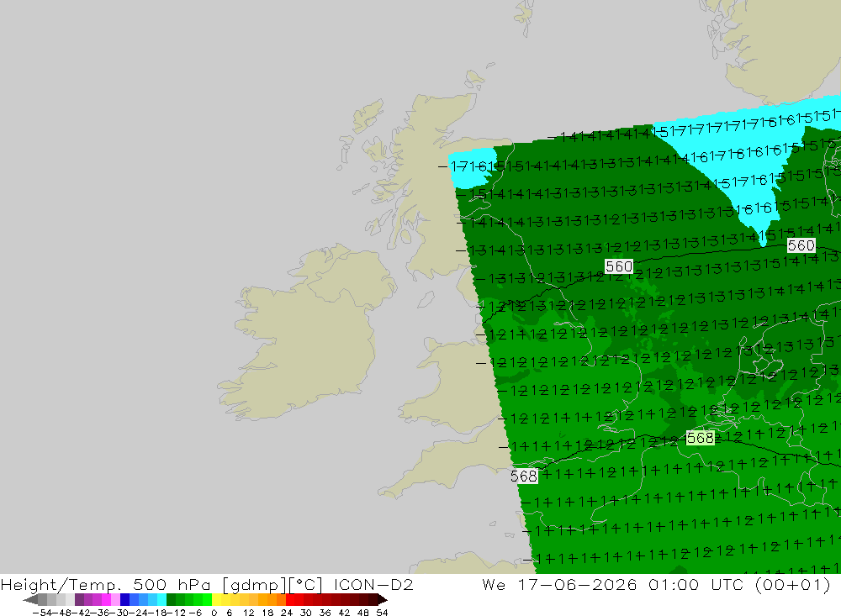841x616 pixels.
Task: Click the '-54' legend scale value
Action: point(42,613)
